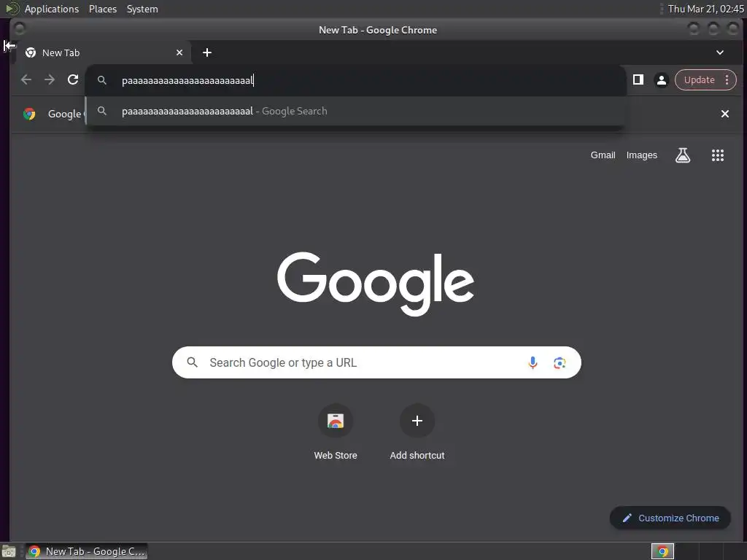Viewport: 747px width, 560px height.
Task: Select the New Tab tab
Action: [102, 52]
